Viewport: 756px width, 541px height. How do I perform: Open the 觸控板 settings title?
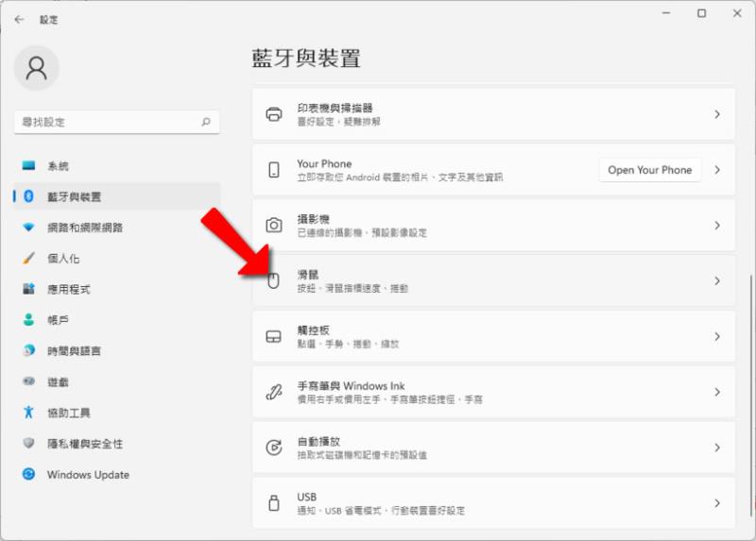tap(313, 330)
